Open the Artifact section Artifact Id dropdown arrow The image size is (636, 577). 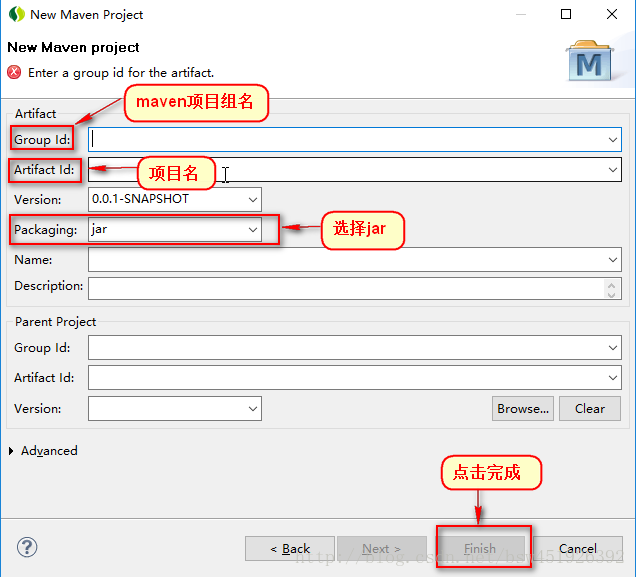(x=612, y=170)
